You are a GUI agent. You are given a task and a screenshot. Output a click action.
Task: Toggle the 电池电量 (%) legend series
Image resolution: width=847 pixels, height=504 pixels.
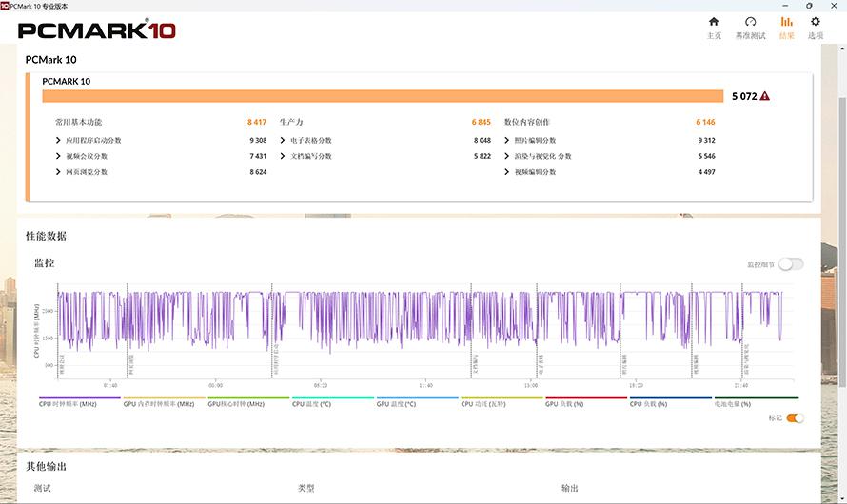pos(757,401)
